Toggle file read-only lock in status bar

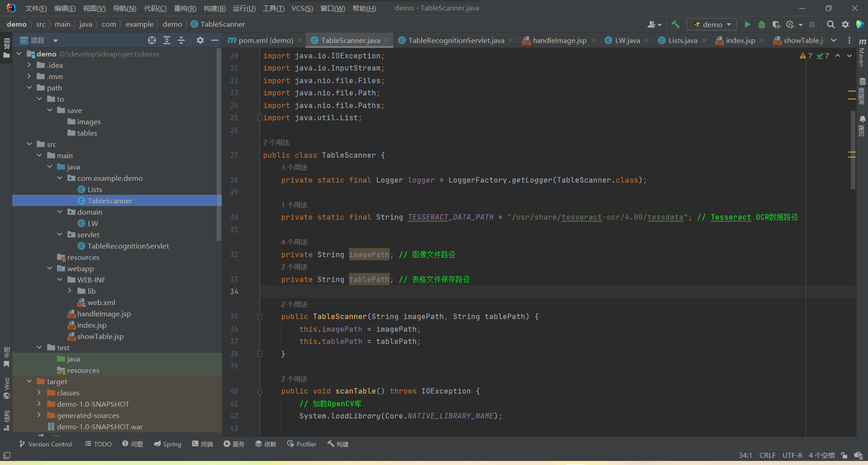click(x=844, y=455)
